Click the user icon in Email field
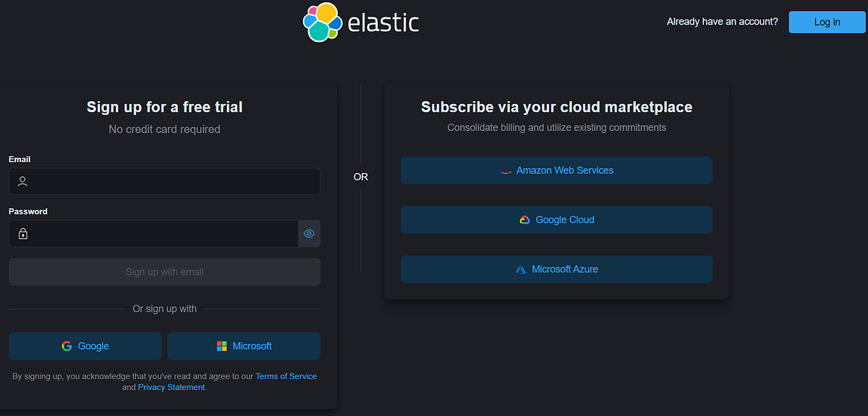 [x=23, y=182]
